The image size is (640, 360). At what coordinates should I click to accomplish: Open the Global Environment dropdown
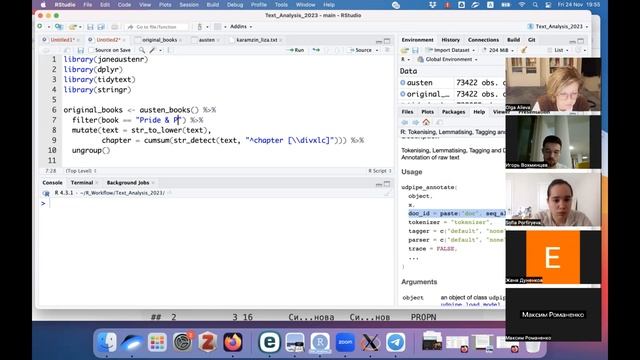(447, 60)
